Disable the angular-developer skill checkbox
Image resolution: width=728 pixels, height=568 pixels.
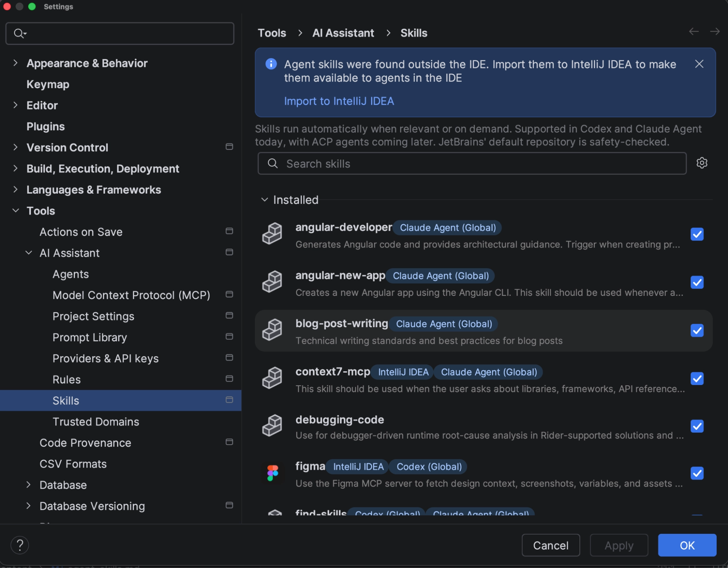click(x=697, y=234)
